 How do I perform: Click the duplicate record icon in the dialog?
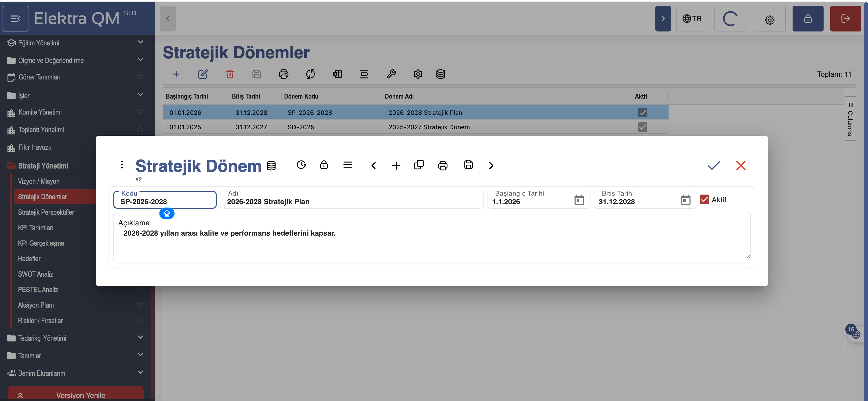[419, 165]
